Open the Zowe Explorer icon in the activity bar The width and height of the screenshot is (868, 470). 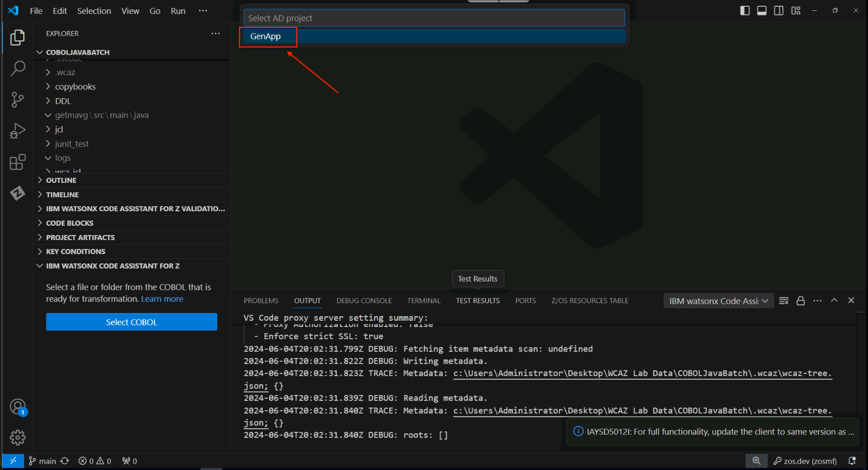click(18, 193)
